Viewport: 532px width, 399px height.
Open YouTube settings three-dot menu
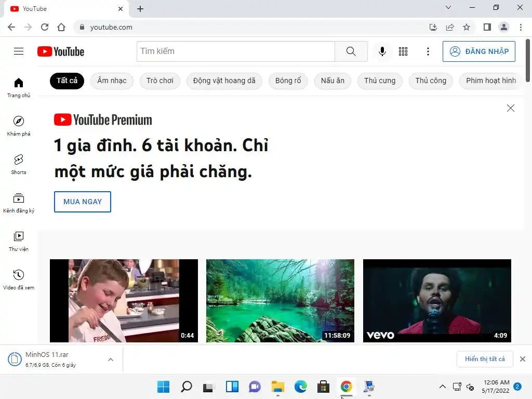(428, 51)
